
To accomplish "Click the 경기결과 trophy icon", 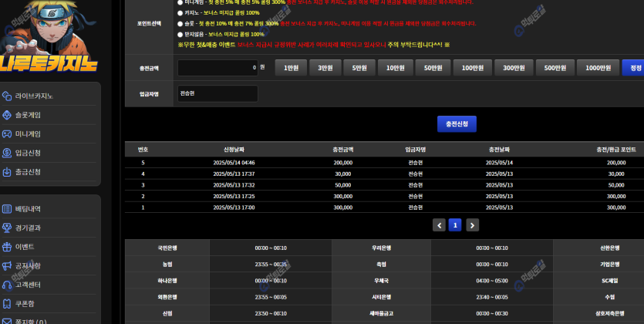I will 7,228.
